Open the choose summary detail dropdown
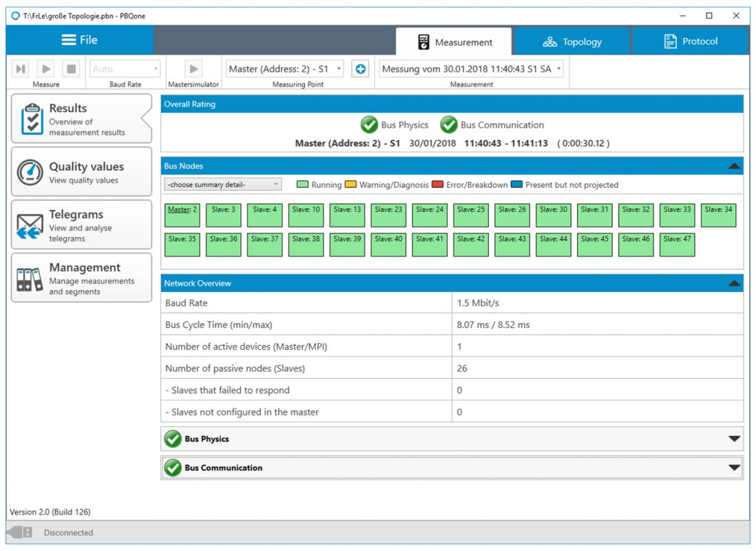The image size is (756, 551). point(222,185)
